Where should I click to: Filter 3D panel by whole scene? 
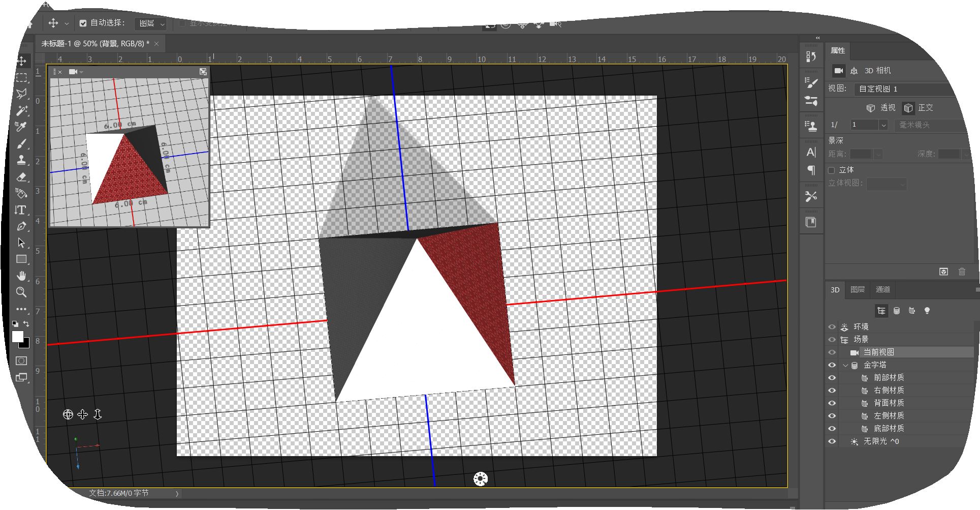881,311
